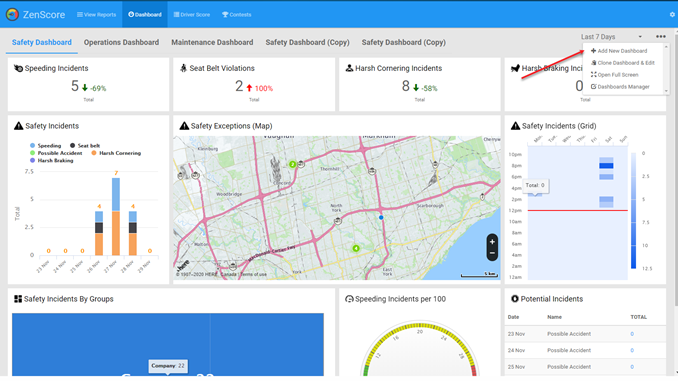678x381 pixels.
Task: Switch to the Operations Dashboard tab
Action: [121, 42]
